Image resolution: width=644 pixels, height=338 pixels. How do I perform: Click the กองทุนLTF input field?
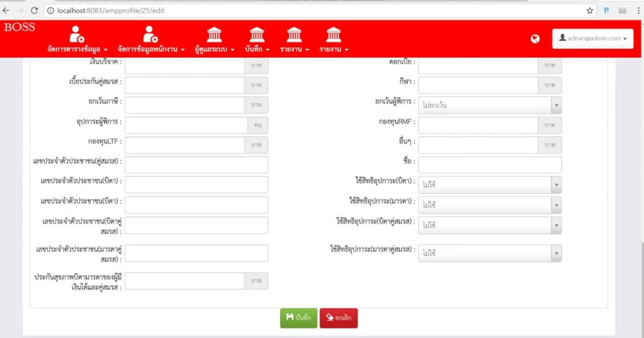pos(185,145)
